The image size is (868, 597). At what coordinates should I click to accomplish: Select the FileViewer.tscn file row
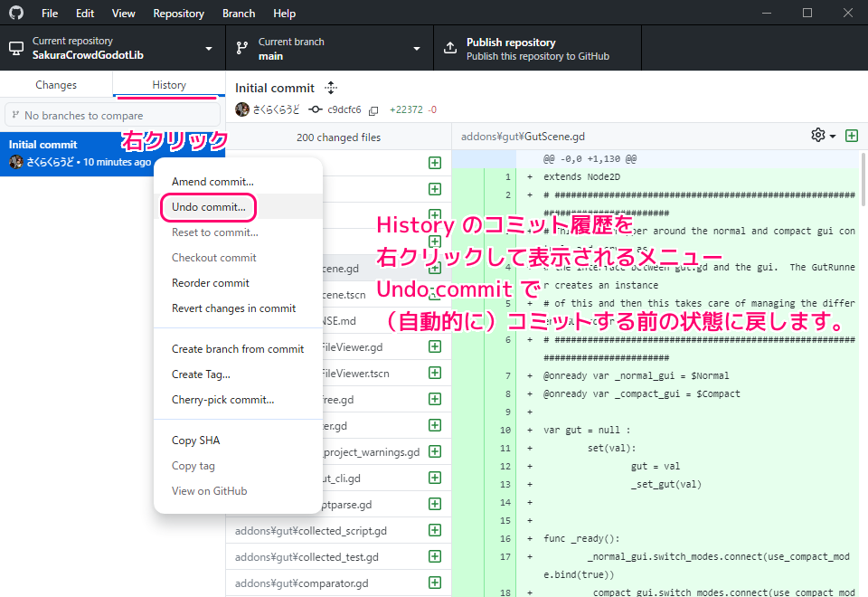pos(386,374)
